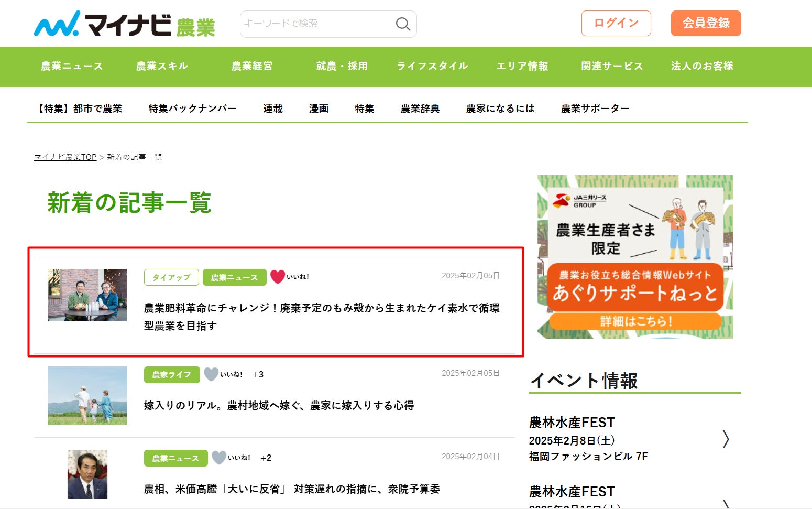Click the ログイン button
812x509 pixels.
tap(616, 23)
